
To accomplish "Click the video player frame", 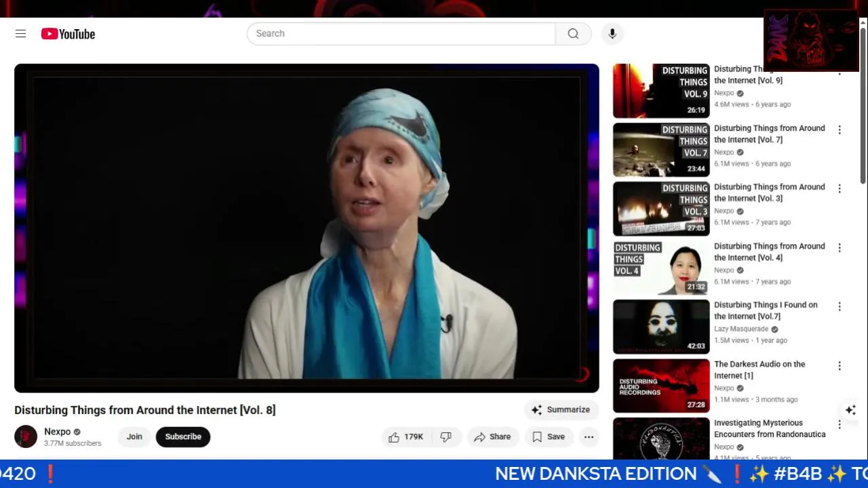I will (307, 228).
